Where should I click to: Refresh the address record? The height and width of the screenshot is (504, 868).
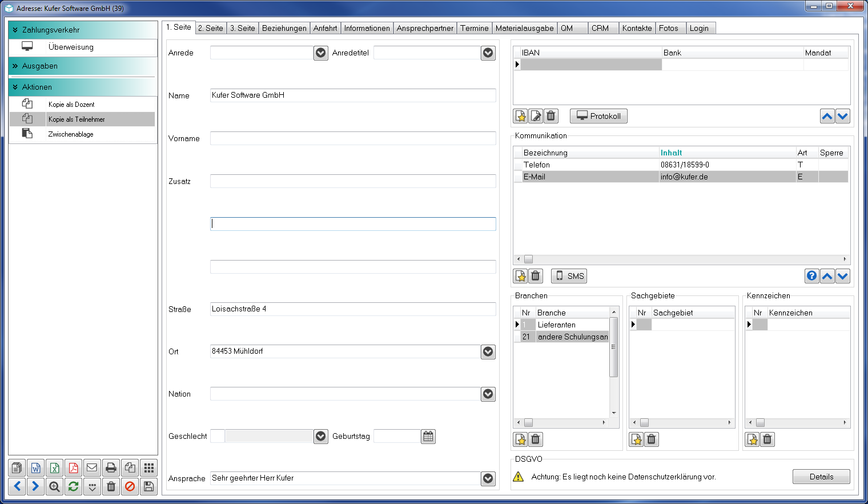coord(74,486)
